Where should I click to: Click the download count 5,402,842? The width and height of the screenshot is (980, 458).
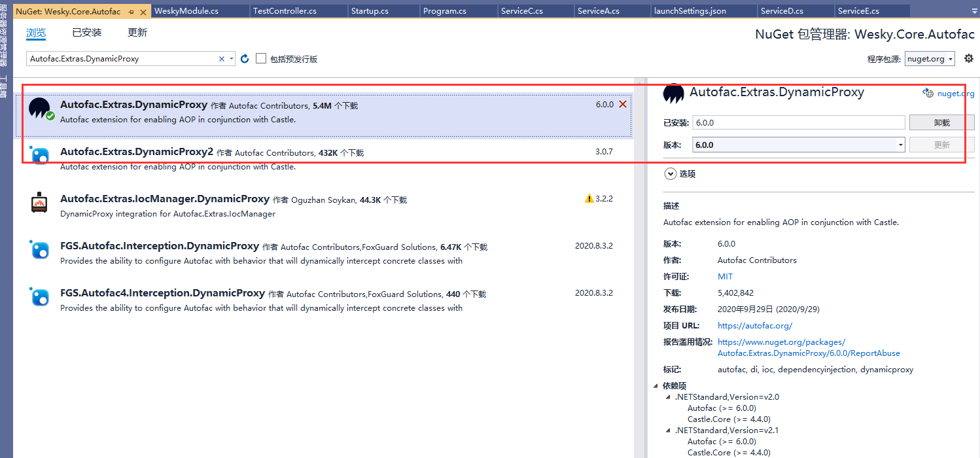click(x=735, y=293)
